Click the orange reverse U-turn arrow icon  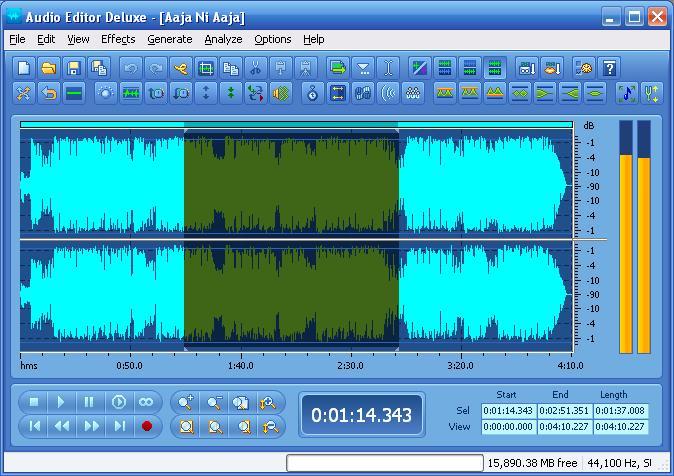point(49,93)
